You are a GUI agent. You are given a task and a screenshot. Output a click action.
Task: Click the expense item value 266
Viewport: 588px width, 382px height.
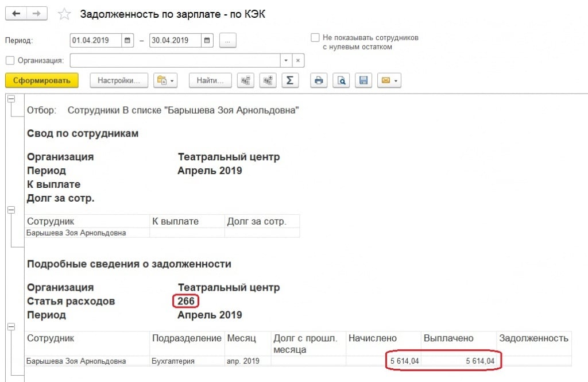(x=185, y=302)
